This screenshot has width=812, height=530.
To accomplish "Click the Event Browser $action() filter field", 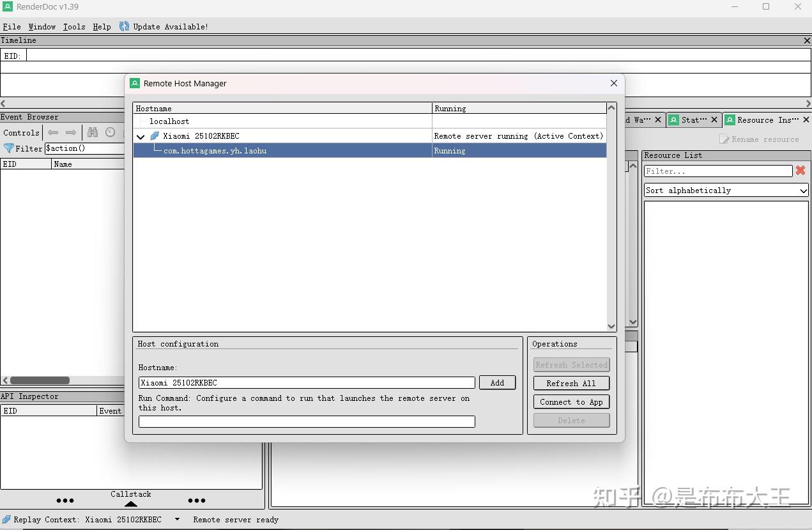I will pos(84,148).
